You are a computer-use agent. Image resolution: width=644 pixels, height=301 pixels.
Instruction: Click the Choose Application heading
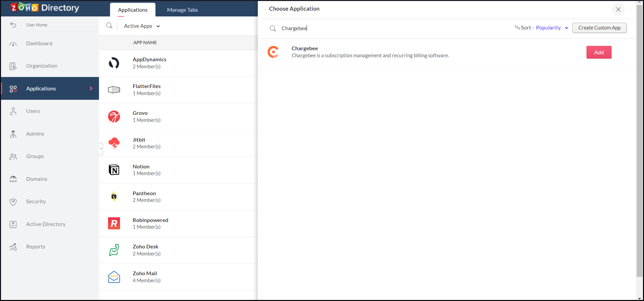pyautogui.click(x=294, y=9)
